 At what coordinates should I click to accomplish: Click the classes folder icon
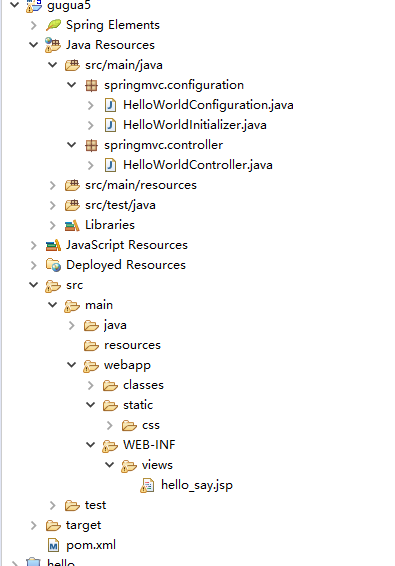point(110,386)
